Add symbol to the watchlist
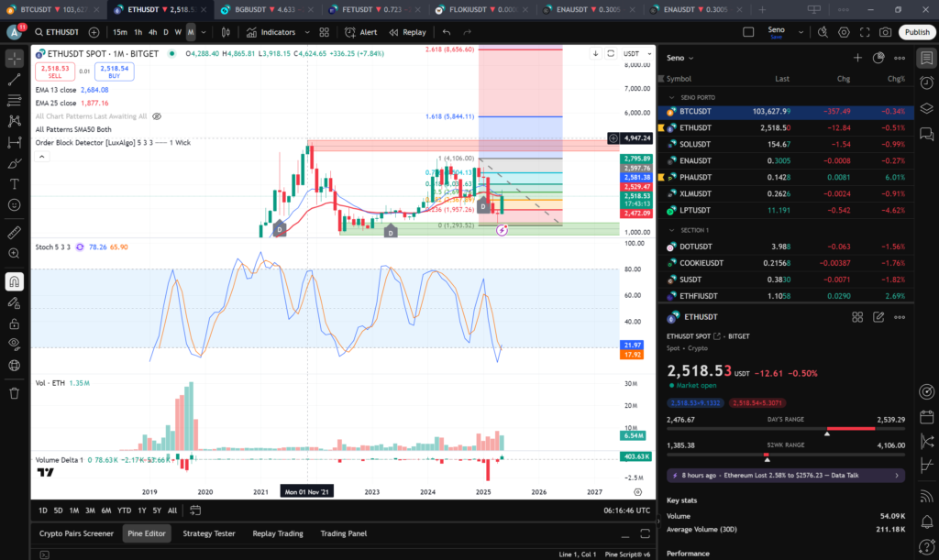This screenshot has height=560, width=939. [857, 58]
